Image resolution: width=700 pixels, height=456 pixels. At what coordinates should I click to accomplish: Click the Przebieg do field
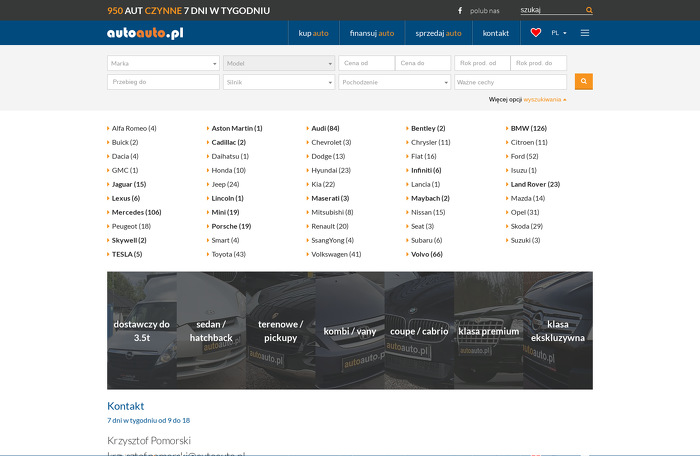coord(163,82)
